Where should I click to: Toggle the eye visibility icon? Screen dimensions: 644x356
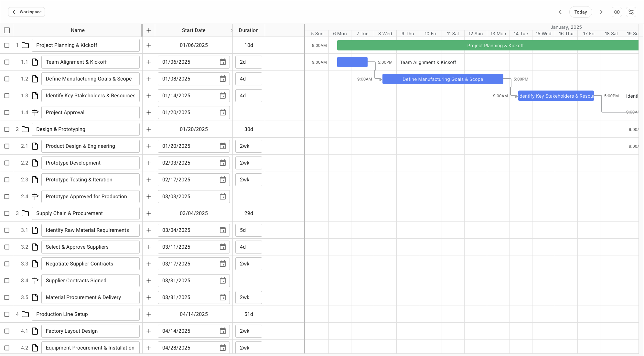617,12
